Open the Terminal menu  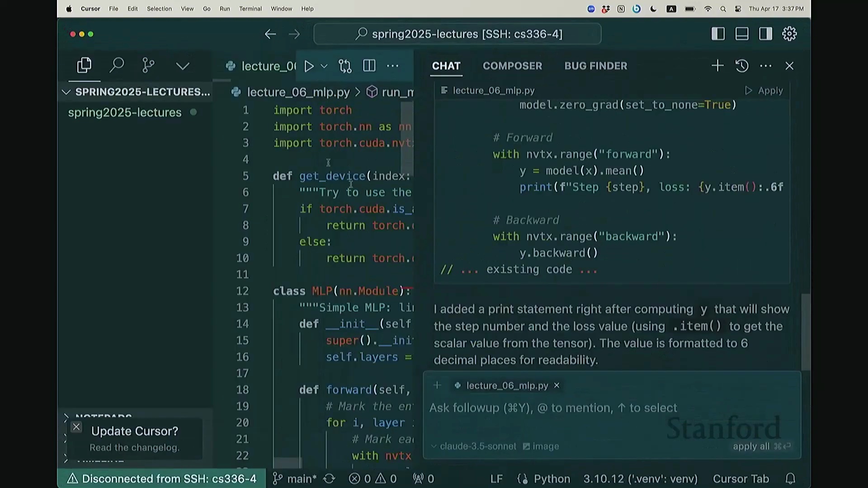pos(250,9)
